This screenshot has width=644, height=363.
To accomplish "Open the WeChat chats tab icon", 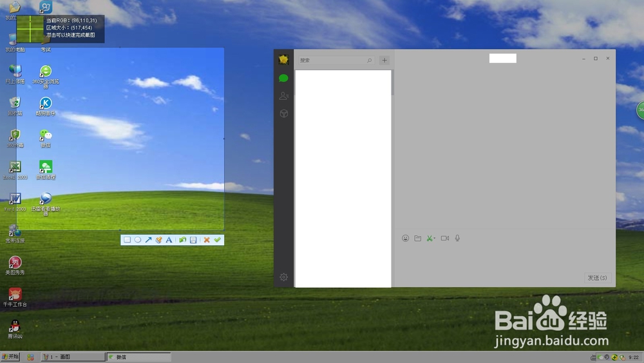I will coord(283,78).
